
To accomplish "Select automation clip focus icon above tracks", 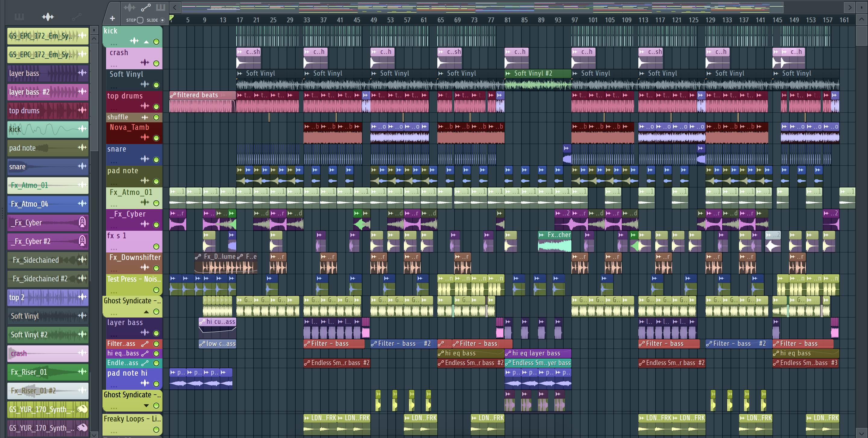I will click(146, 8).
